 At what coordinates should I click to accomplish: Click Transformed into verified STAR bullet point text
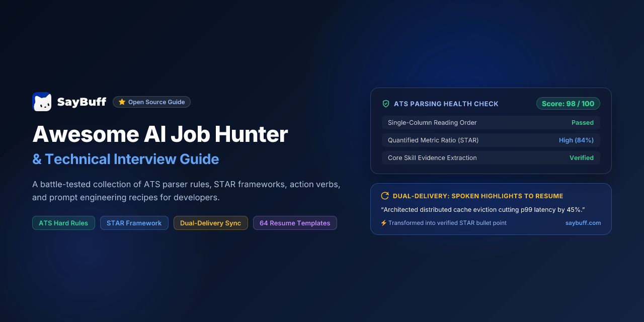pyautogui.click(x=447, y=223)
